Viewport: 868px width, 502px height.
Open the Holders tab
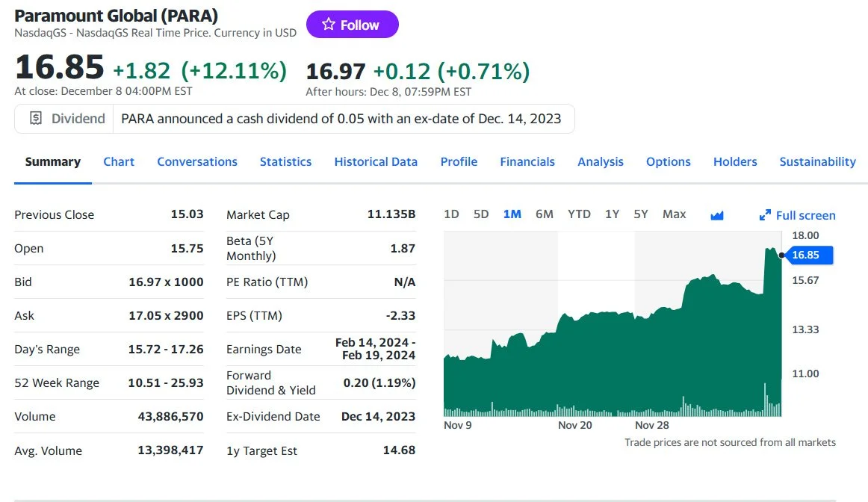click(735, 161)
